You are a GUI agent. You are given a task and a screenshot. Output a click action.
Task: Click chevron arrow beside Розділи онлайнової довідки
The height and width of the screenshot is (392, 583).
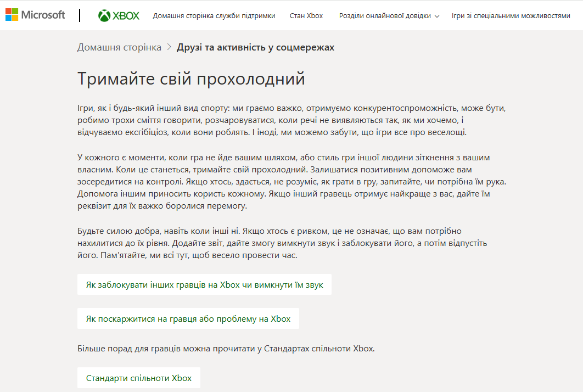point(437,16)
